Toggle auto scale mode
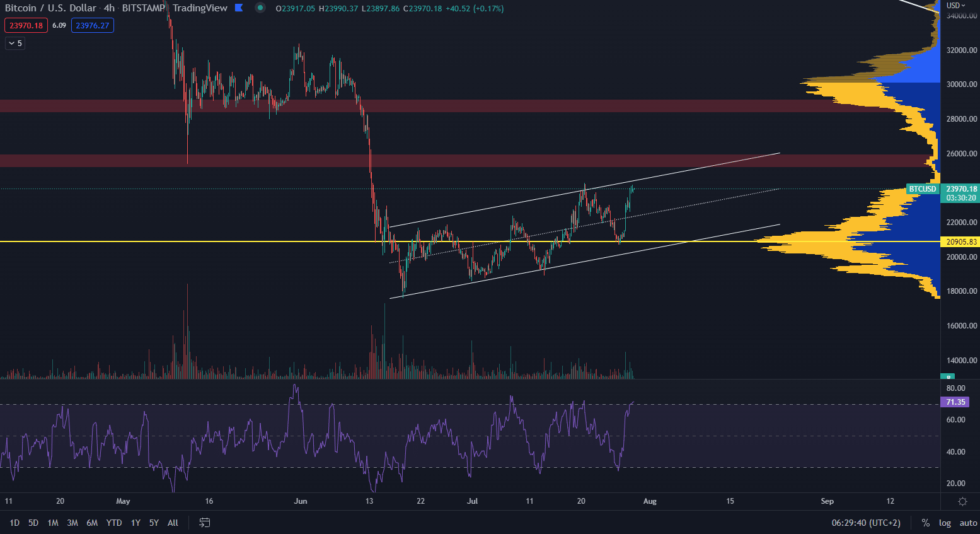 click(968, 523)
